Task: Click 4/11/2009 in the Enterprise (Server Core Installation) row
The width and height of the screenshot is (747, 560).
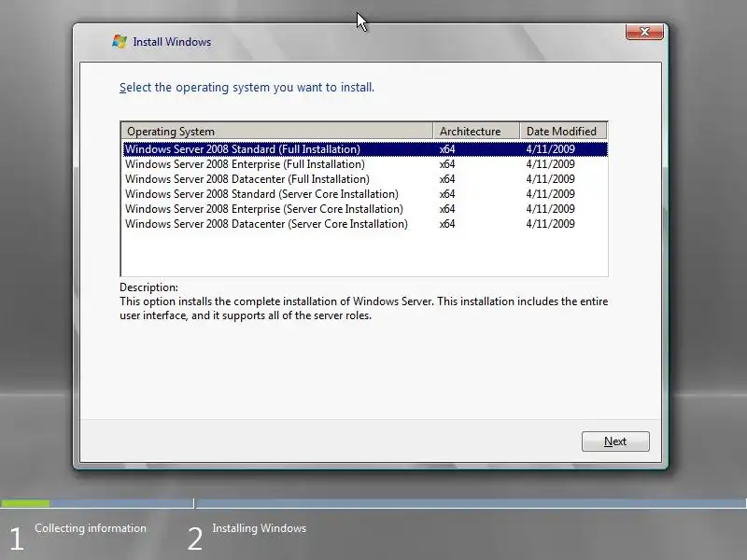Action: point(550,209)
